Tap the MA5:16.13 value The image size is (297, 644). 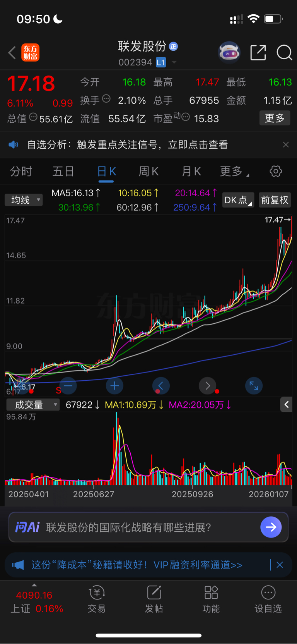[x=76, y=193]
